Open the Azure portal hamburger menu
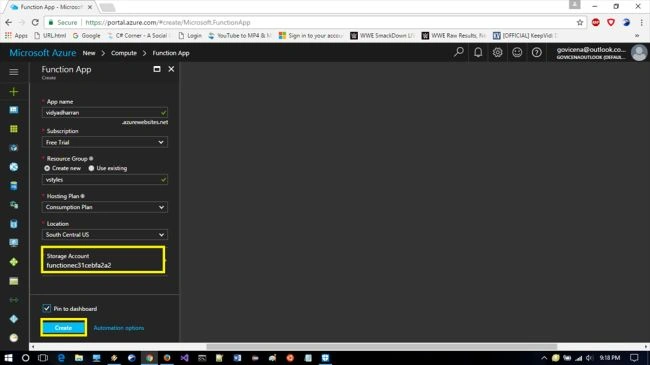 point(14,72)
